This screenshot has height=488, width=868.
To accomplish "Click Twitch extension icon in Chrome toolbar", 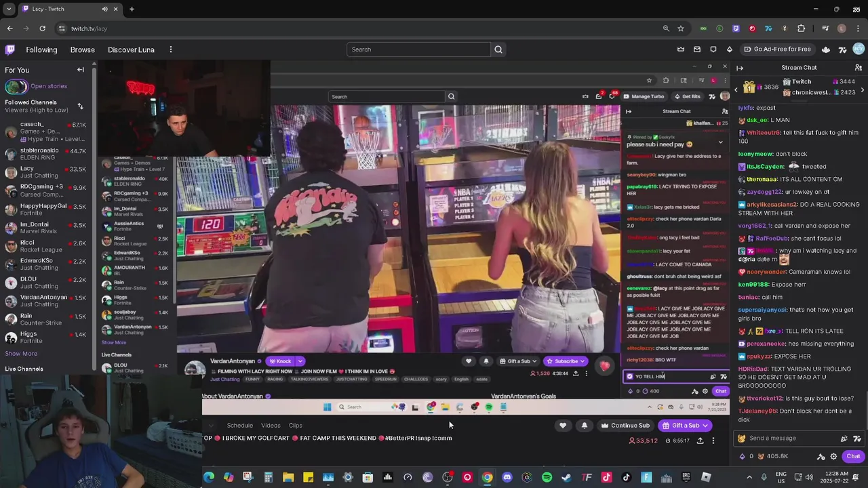I will tap(736, 28).
